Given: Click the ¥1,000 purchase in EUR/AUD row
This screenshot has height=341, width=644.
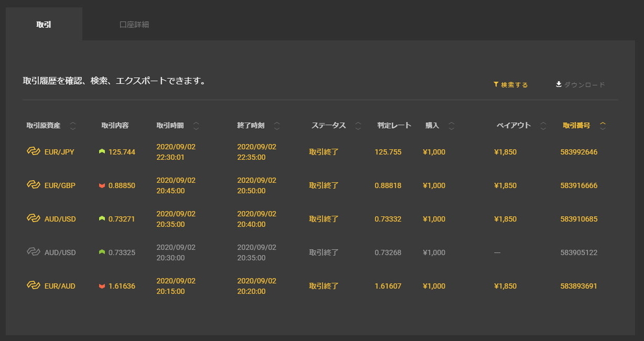Looking at the screenshot, I should pos(434,286).
